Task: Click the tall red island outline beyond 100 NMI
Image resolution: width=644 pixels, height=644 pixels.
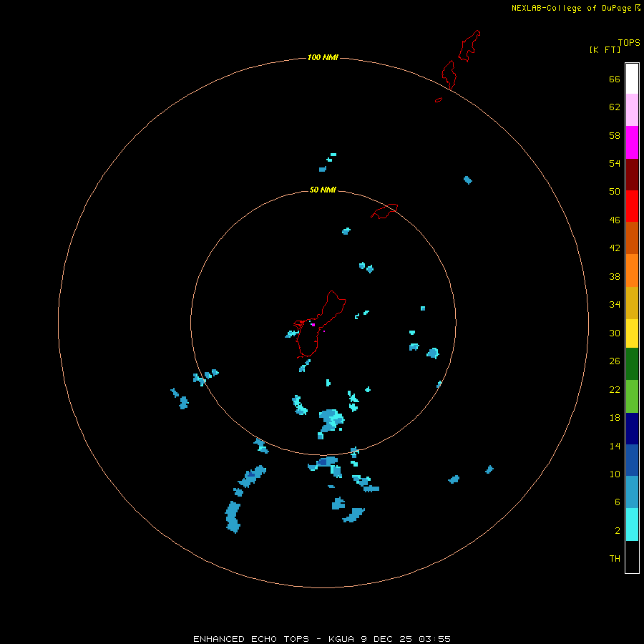Action: click(469, 46)
